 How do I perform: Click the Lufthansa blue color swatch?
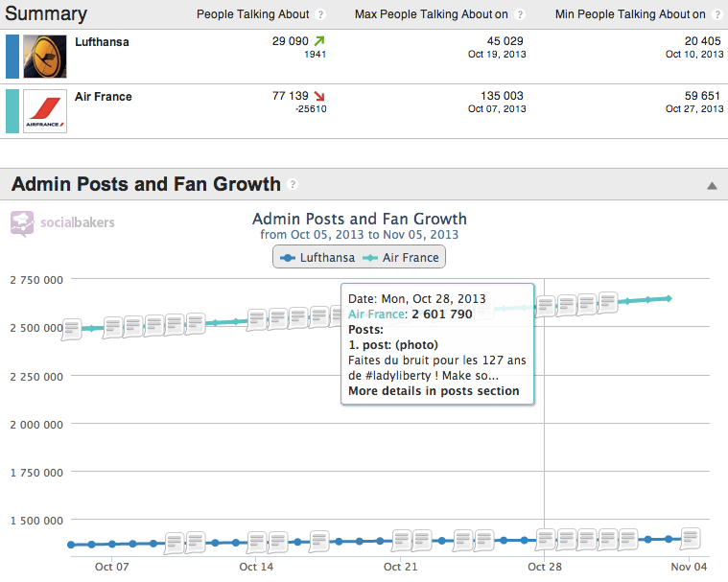click(12, 57)
